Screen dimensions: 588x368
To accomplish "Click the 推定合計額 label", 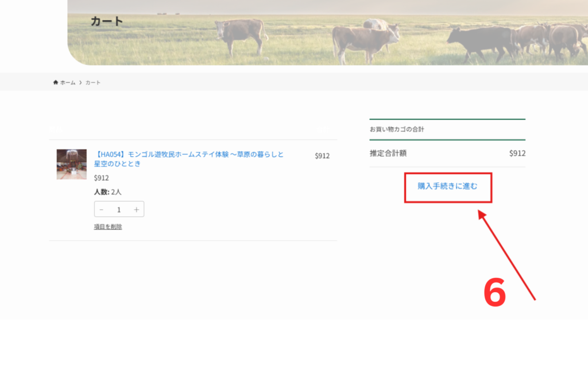I will [x=388, y=154].
